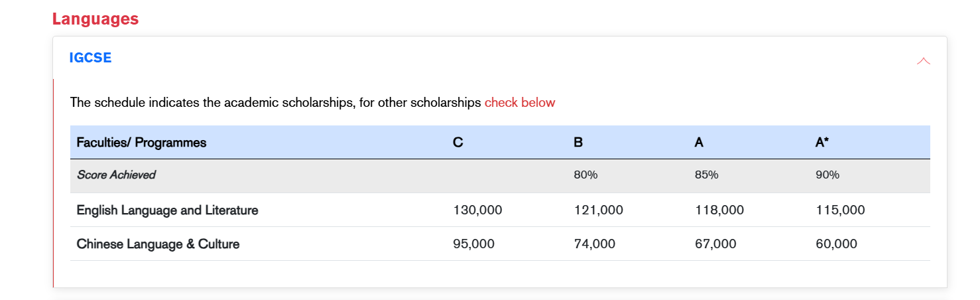Viewport: 980px width, 300px height.
Task: Click the C grade column header
Action: pos(458,143)
